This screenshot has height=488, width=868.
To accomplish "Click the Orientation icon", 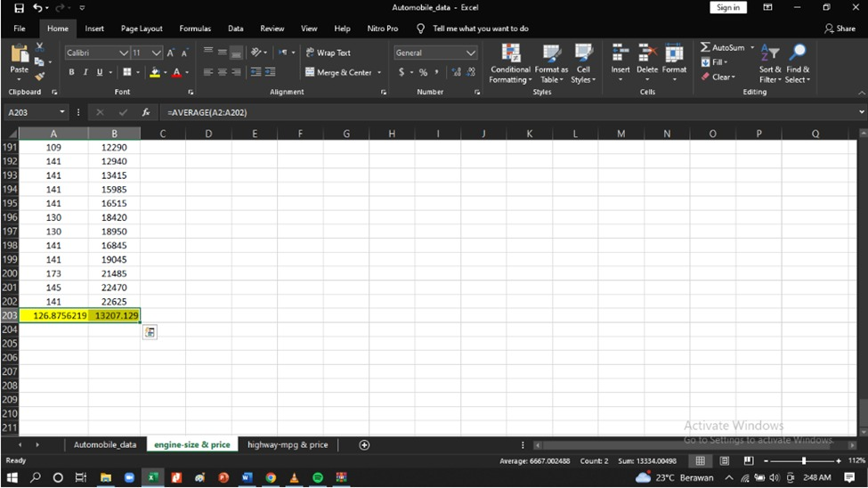I will coord(256,52).
